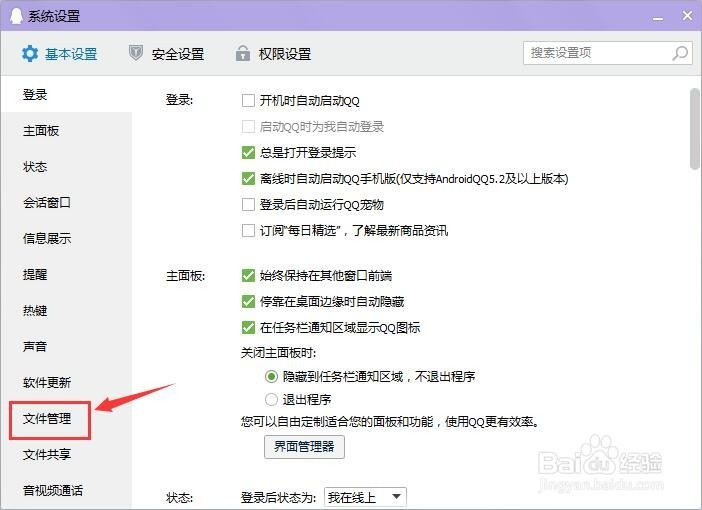Enable 登录后自动运行QQ宠物
This screenshot has width=702, height=510.
[x=248, y=205]
